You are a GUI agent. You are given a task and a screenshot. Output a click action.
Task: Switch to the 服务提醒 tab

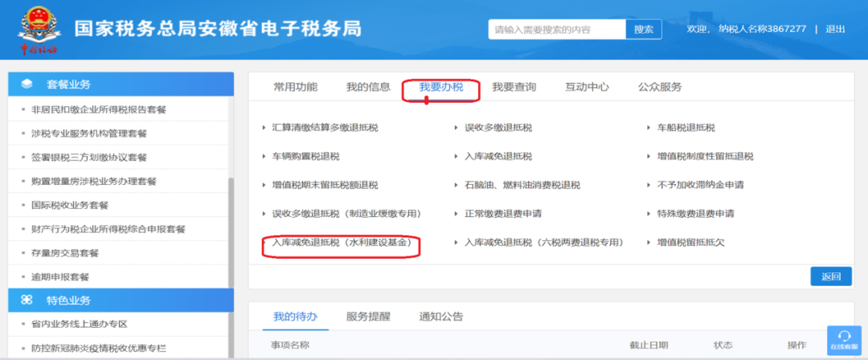tap(368, 317)
